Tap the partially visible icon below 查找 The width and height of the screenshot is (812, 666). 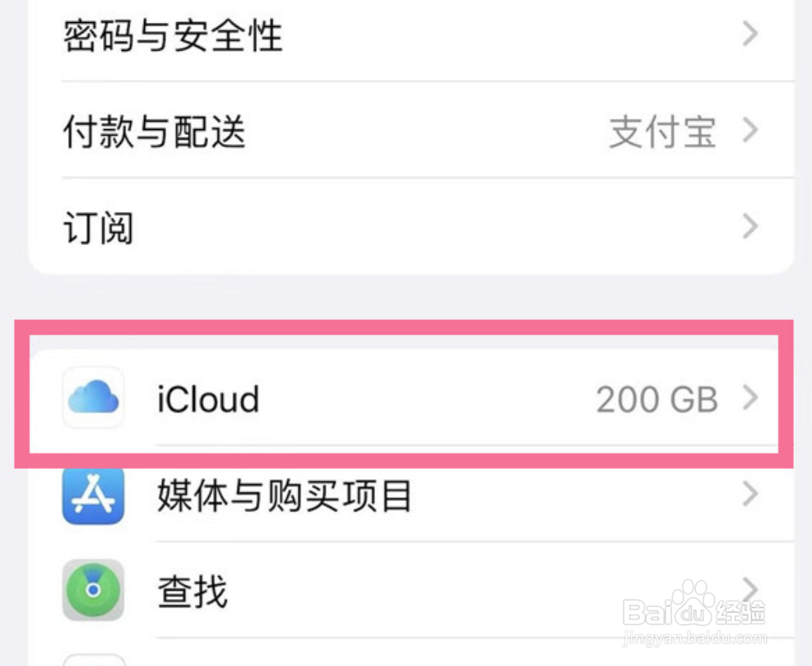(93, 659)
